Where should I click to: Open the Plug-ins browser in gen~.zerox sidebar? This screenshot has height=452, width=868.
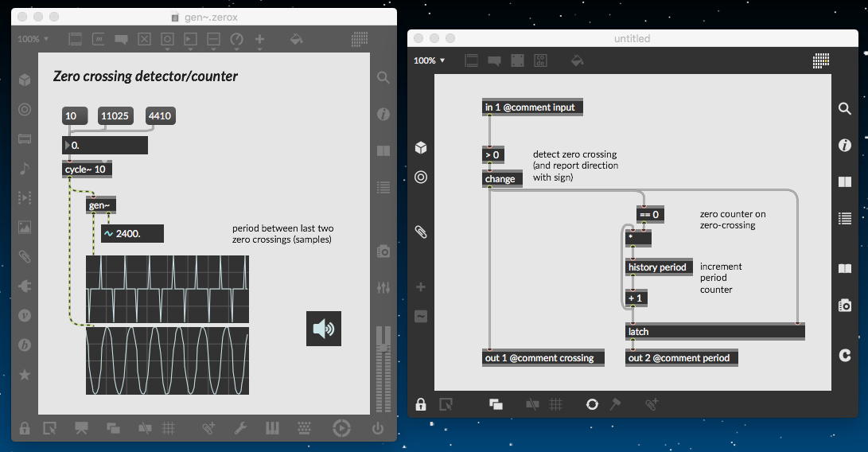point(25,286)
